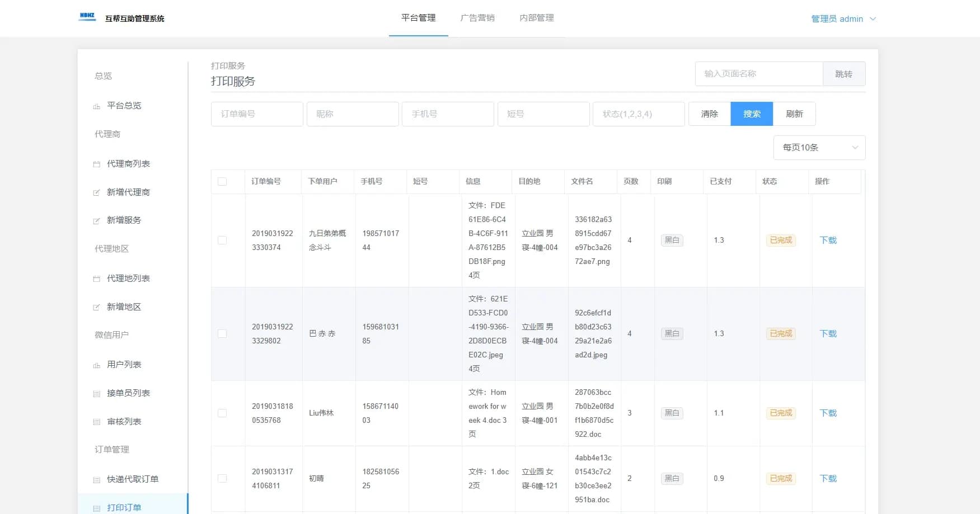Click the 订单编号 search field
The height and width of the screenshot is (514, 980).
click(257, 114)
